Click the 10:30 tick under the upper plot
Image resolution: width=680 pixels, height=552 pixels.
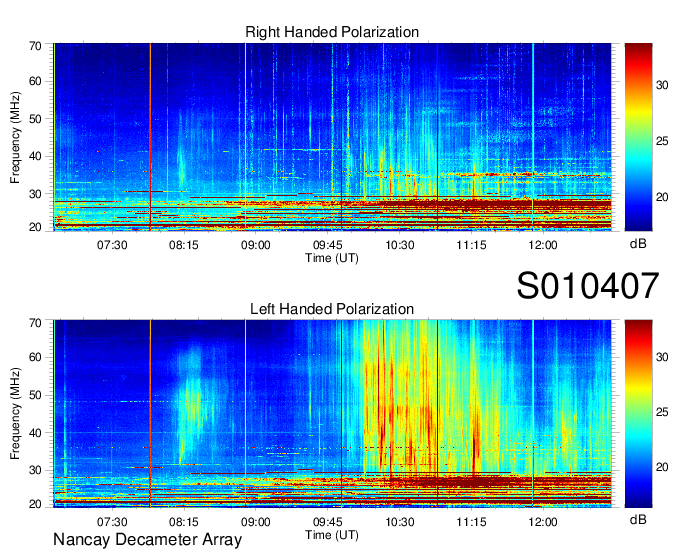click(x=400, y=245)
